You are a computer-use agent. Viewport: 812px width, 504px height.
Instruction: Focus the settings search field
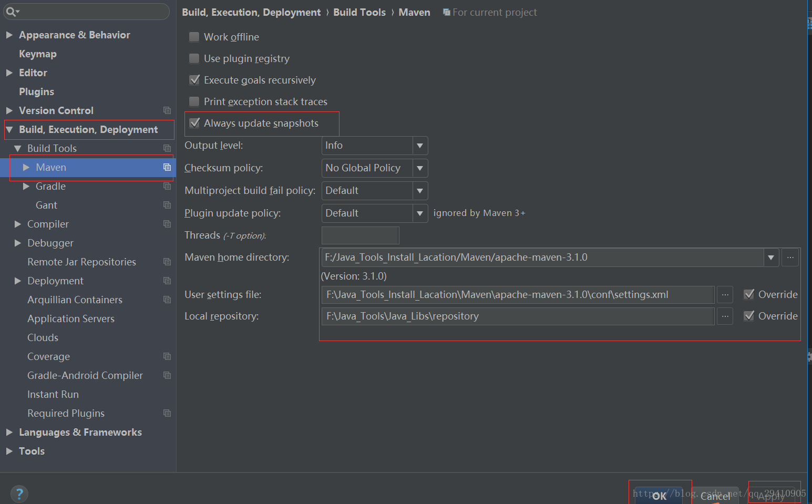(x=87, y=12)
